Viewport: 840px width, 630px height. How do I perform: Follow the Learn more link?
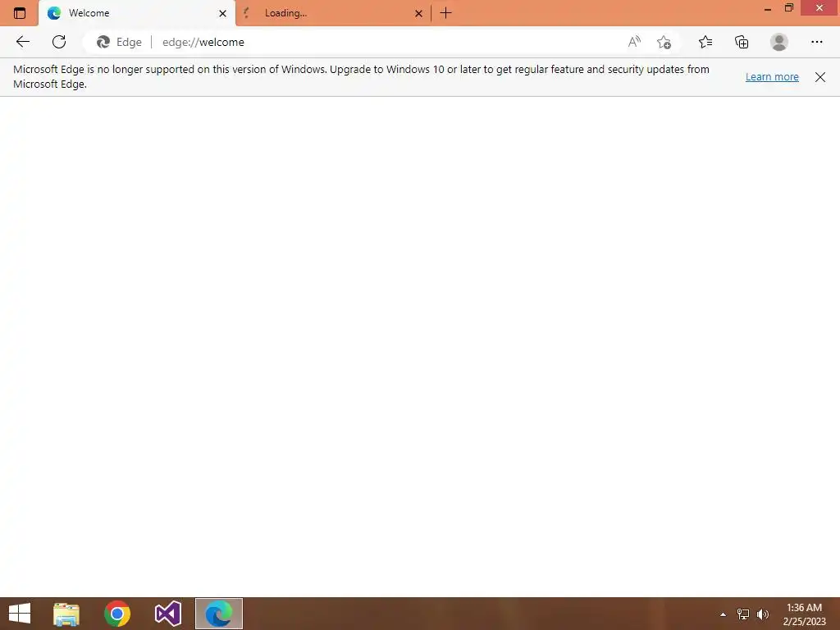tap(772, 76)
